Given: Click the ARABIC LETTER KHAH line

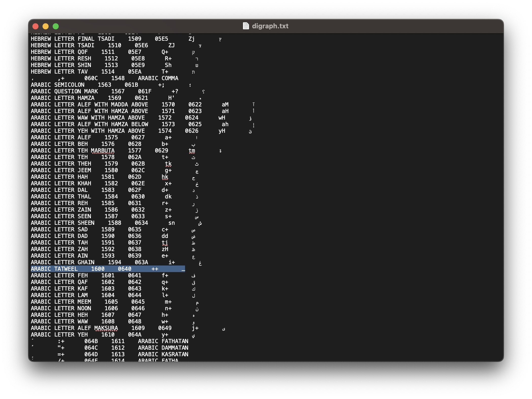Looking at the screenshot, I should pos(61,183).
